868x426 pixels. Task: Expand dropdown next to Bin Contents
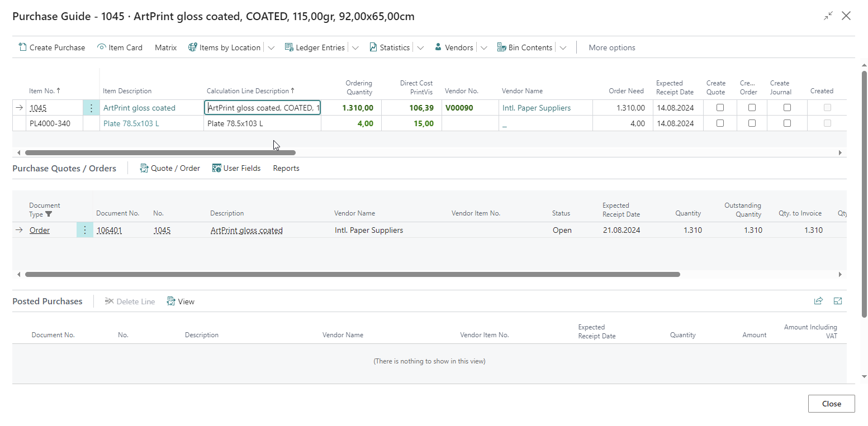point(563,47)
